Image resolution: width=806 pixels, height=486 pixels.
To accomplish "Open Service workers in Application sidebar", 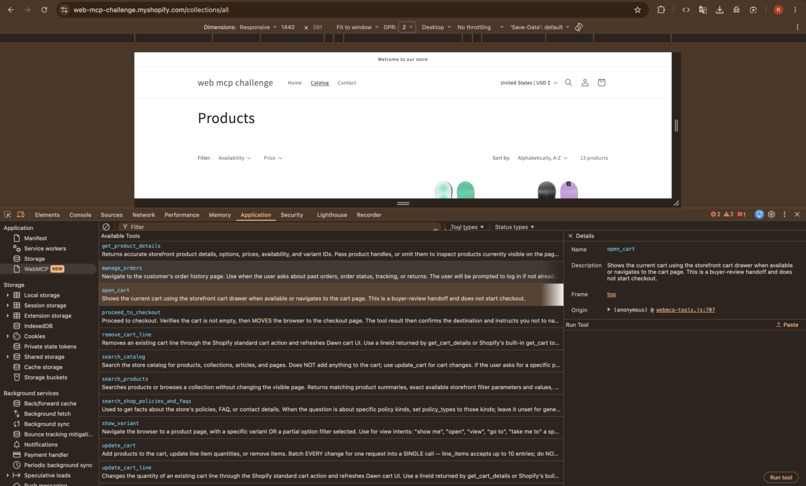I will coord(45,248).
